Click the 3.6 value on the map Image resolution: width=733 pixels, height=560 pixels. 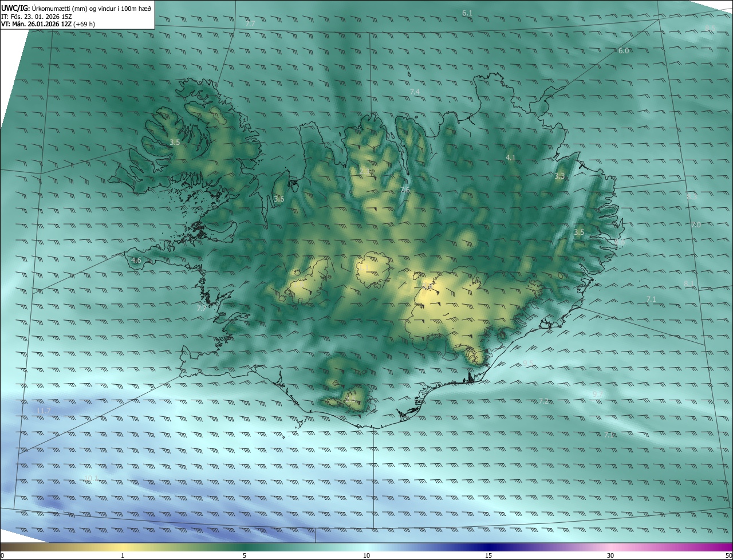pos(279,199)
